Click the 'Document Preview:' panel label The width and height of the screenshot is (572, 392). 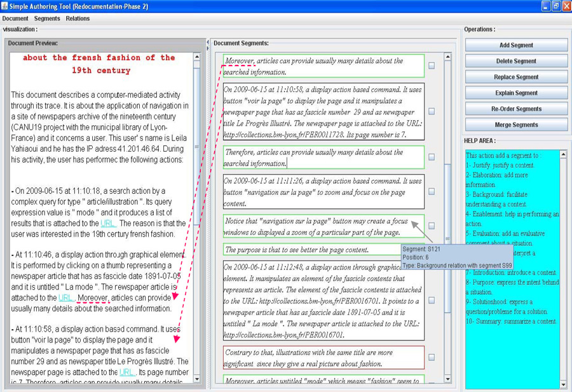point(33,43)
